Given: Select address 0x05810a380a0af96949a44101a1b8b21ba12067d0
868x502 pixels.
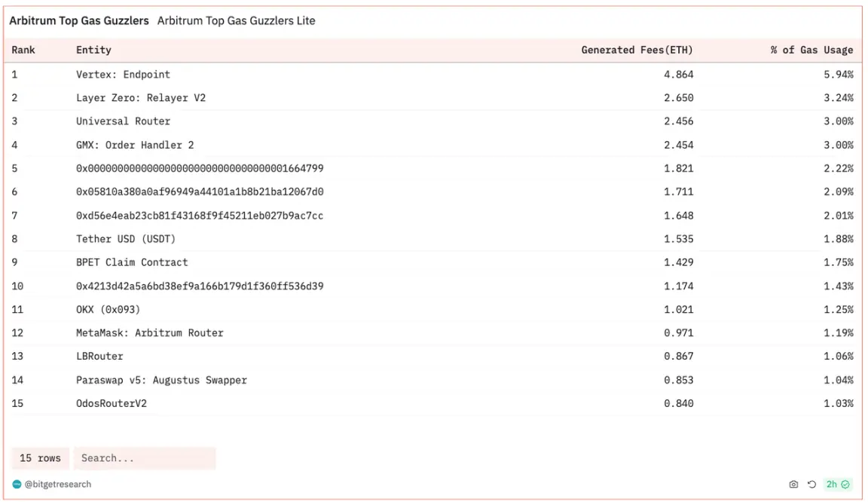Looking at the screenshot, I should point(200,191).
